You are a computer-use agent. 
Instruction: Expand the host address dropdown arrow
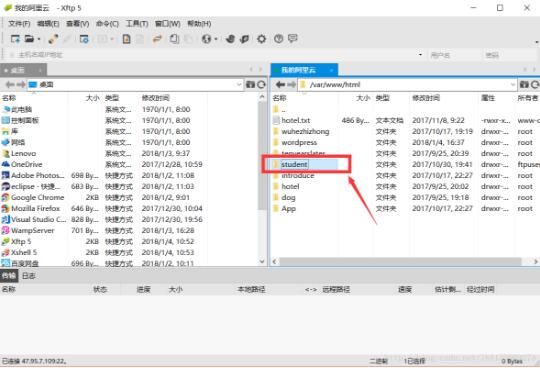[x=420, y=55]
